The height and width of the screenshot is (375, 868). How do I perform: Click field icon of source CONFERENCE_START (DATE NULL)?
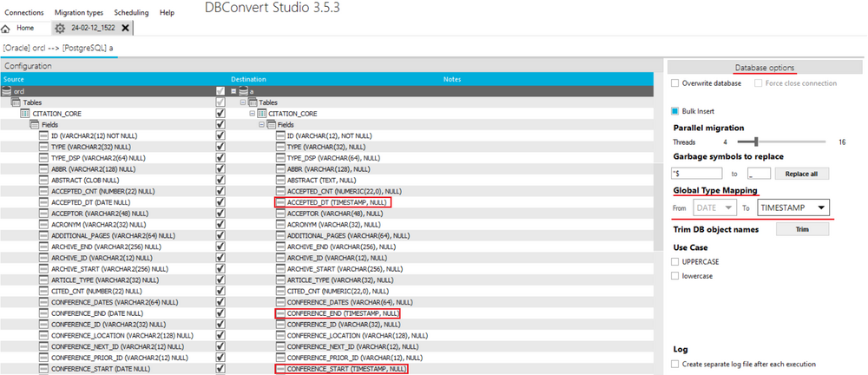43,368
